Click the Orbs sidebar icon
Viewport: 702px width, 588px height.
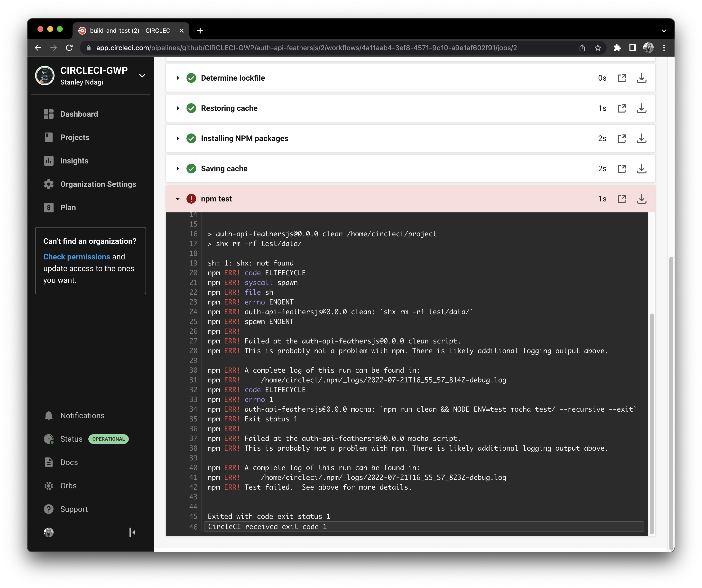point(49,486)
